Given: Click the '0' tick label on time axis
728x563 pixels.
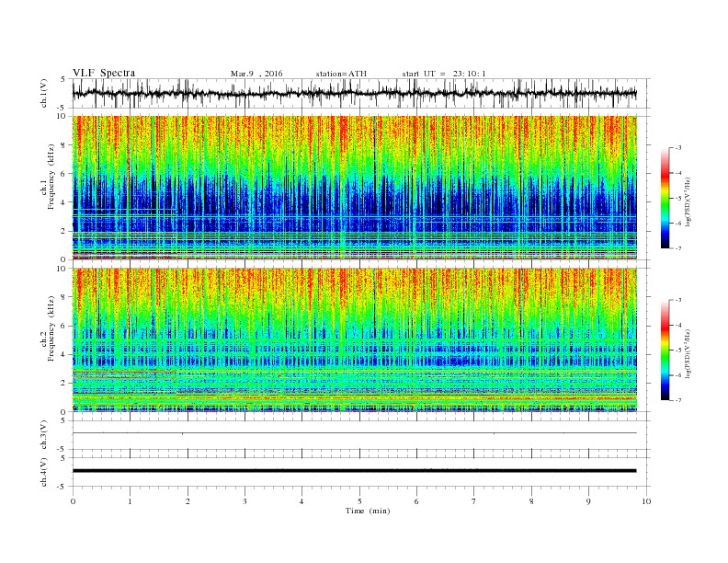Looking at the screenshot, I should point(73,501).
